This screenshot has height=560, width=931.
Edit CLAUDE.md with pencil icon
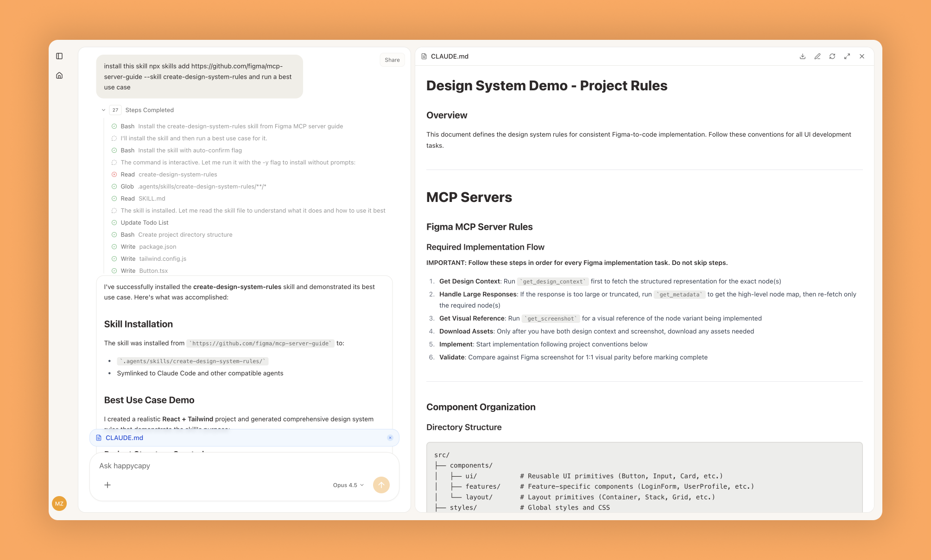tap(817, 57)
